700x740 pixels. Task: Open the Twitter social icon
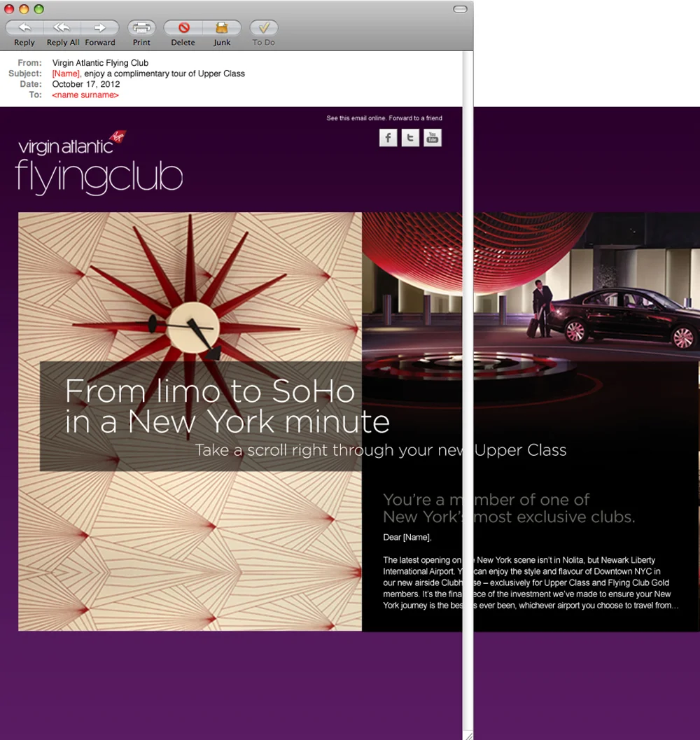(x=410, y=138)
